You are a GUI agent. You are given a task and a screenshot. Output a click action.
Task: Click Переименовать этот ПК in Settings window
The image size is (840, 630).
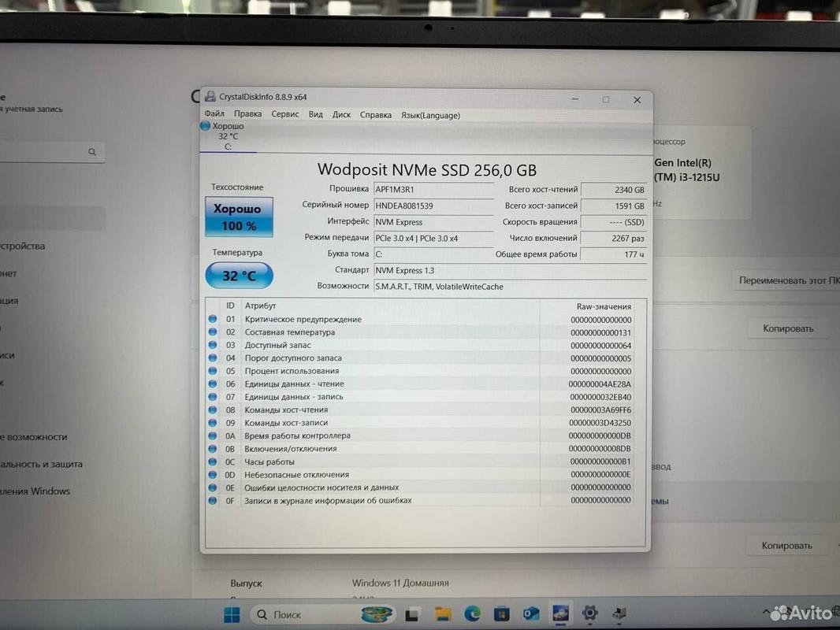tap(787, 280)
